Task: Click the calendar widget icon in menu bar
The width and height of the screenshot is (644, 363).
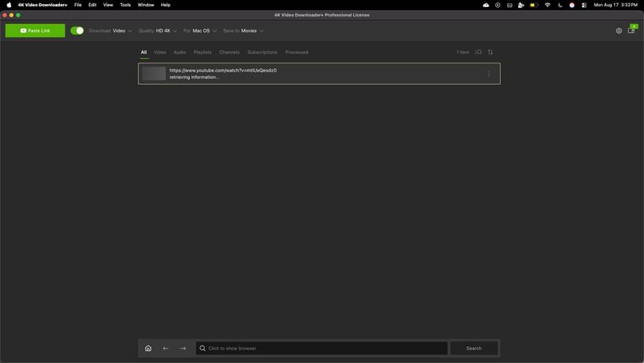Action: tap(510, 5)
